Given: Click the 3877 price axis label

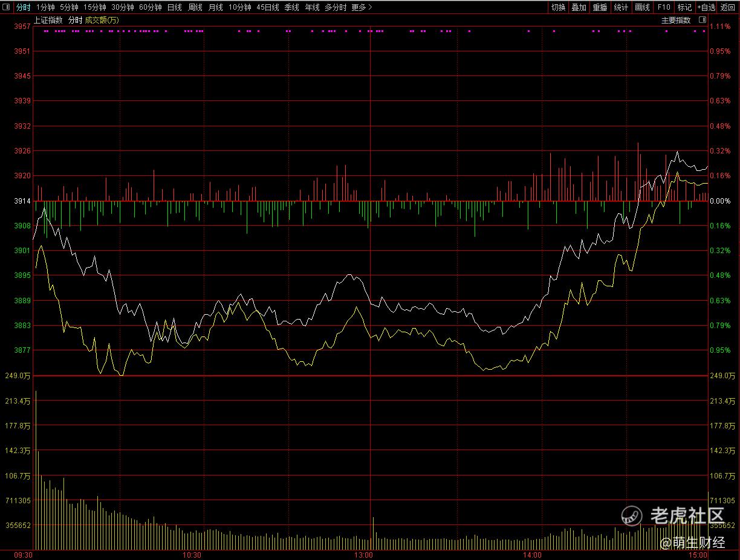Looking at the screenshot, I should (23, 350).
